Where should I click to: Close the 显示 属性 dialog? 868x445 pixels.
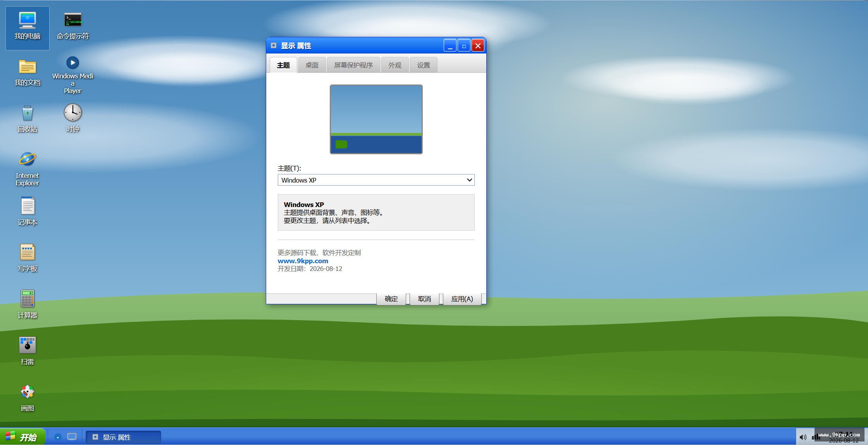point(478,46)
